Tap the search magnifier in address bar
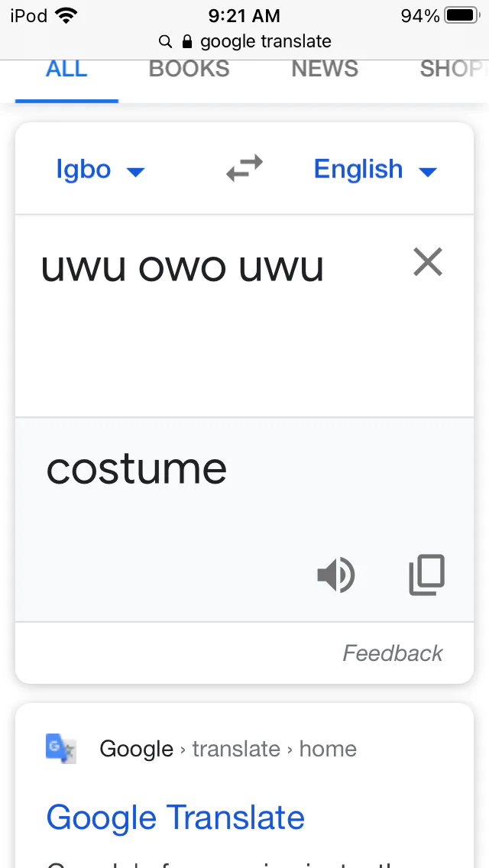 [x=165, y=41]
